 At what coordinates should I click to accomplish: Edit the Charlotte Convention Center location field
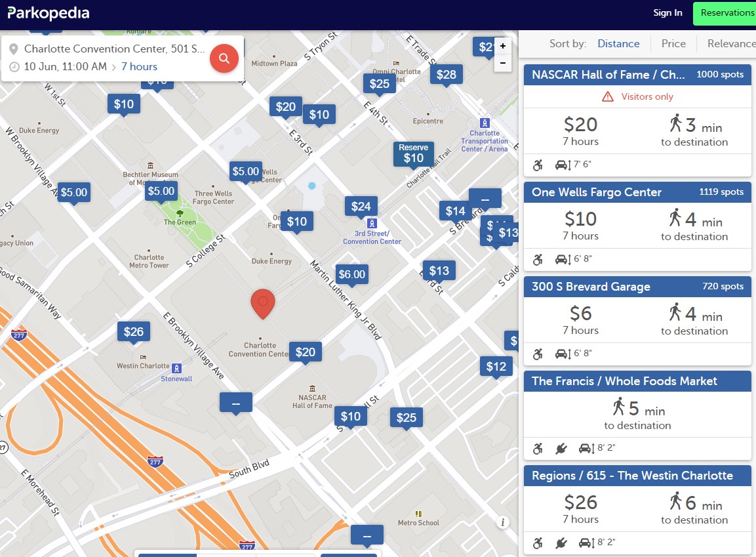tap(114, 49)
